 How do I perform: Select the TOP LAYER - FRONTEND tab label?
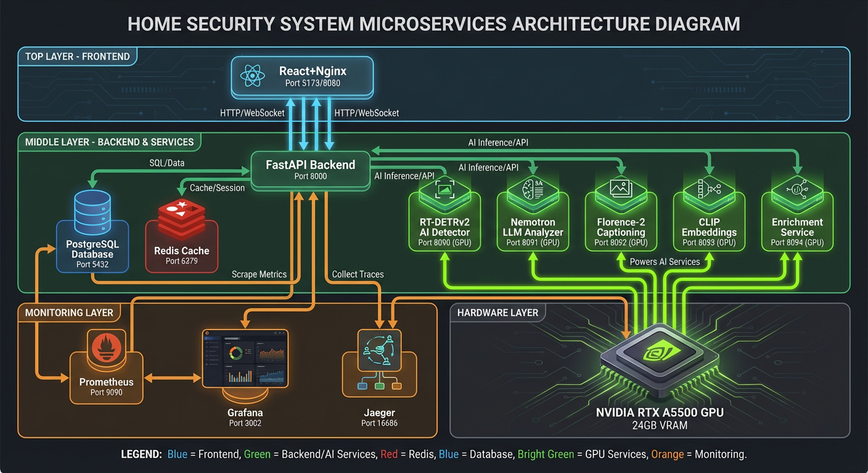click(x=78, y=56)
